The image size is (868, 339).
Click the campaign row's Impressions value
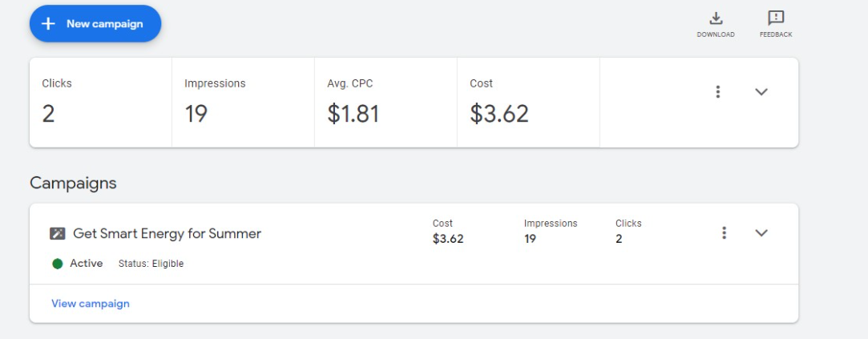pyautogui.click(x=530, y=239)
